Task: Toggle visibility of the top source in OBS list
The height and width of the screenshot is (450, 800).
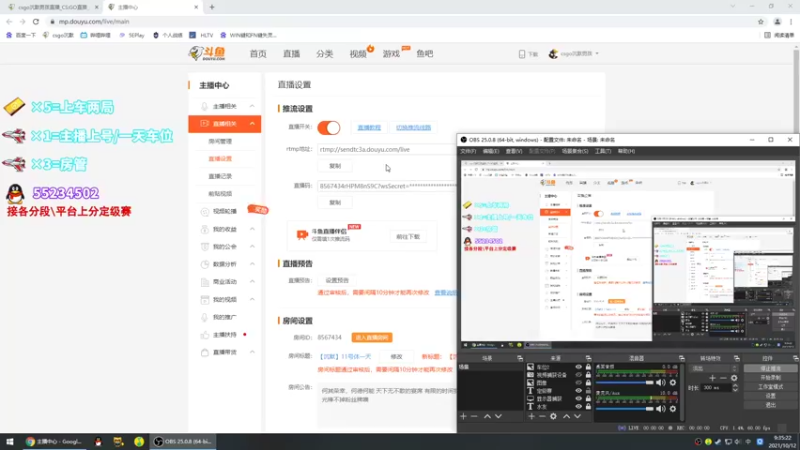Action: click(x=579, y=367)
